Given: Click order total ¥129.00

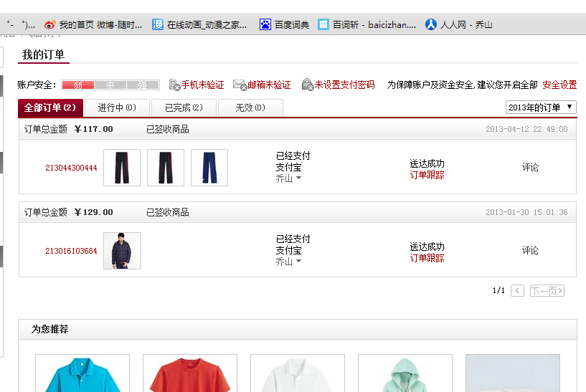Looking at the screenshot, I should [93, 212].
